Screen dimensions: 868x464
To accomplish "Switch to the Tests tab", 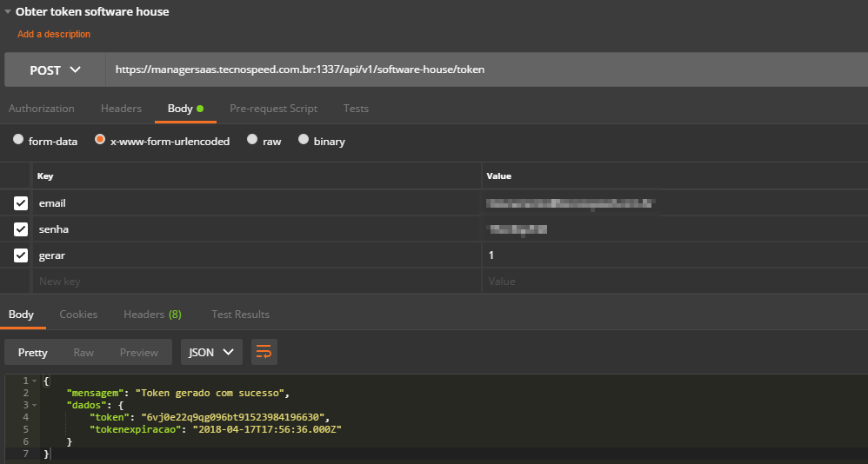I will pyautogui.click(x=356, y=109).
